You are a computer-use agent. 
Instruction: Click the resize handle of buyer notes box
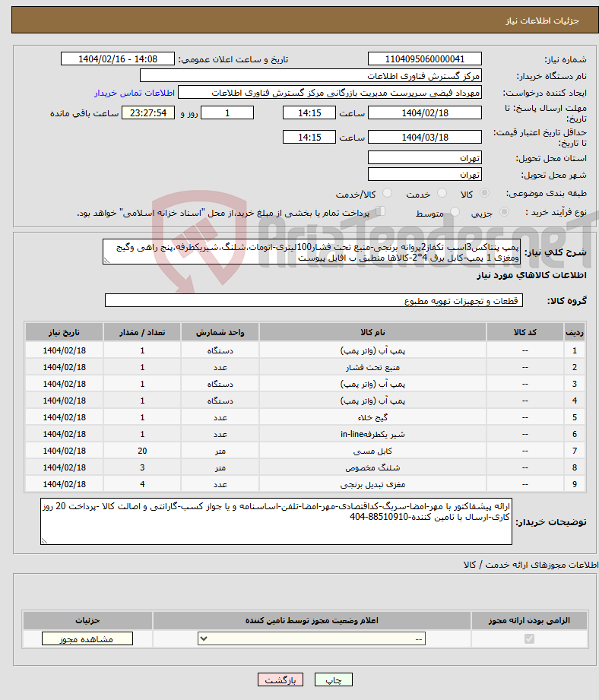click(44, 540)
